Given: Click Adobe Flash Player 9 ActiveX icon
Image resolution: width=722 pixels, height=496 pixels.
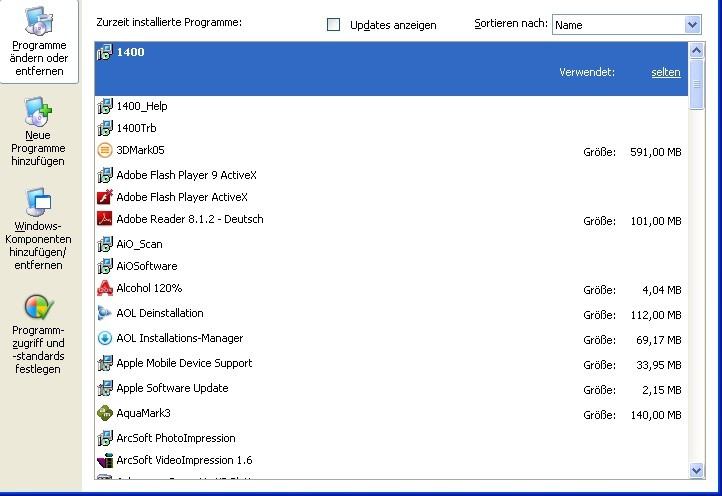Looking at the screenshot, I should pos(105,175).
